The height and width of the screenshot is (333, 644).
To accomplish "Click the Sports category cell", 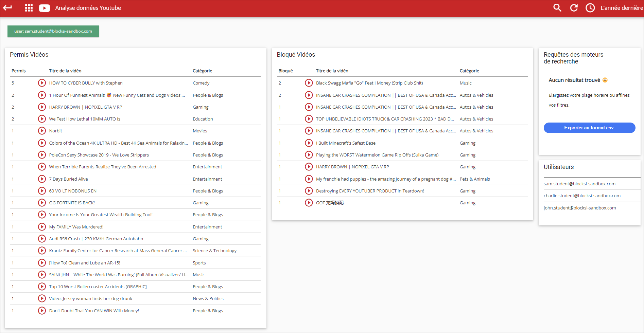I will pos(199,263).
